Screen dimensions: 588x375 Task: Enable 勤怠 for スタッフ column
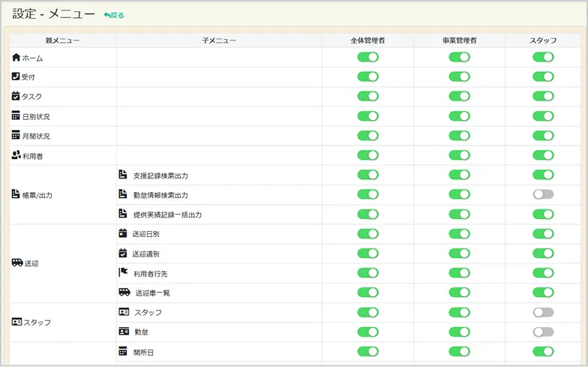(x=543, y=331)
